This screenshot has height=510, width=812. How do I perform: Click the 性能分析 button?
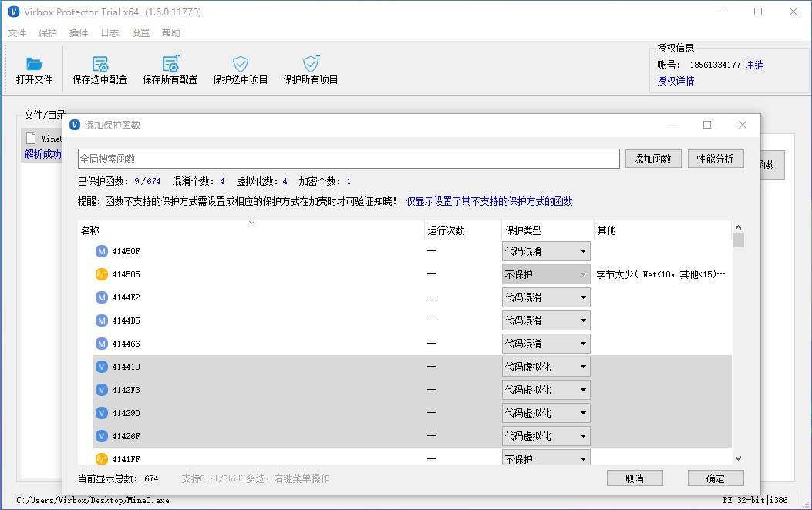716,159
